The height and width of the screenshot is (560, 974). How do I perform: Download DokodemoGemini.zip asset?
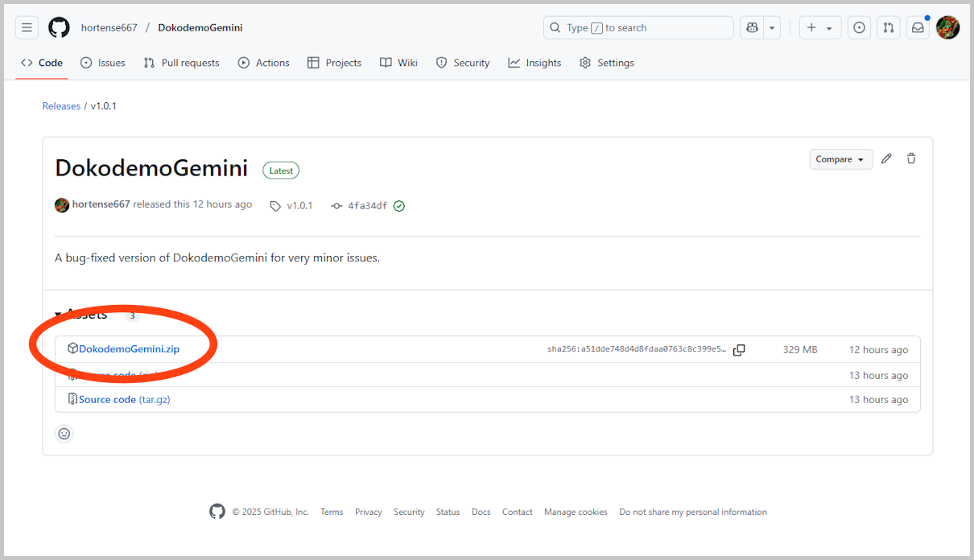point(129,349)
